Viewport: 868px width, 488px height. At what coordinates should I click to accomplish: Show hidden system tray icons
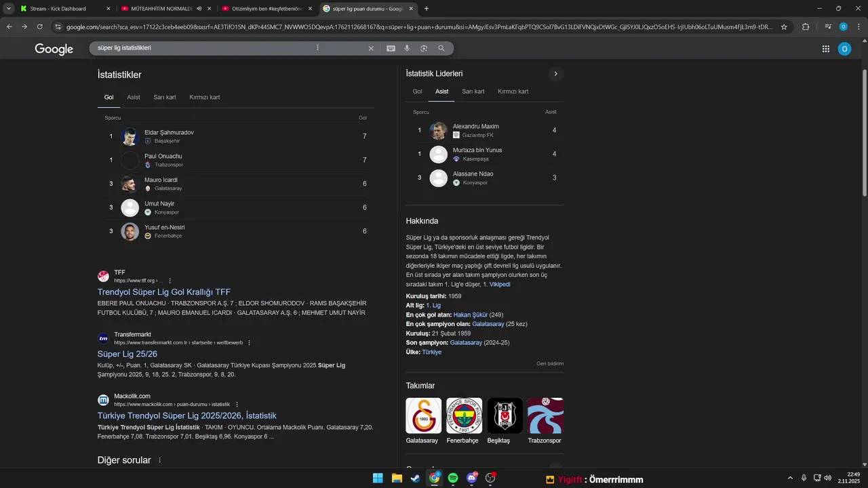coord(789,478)
